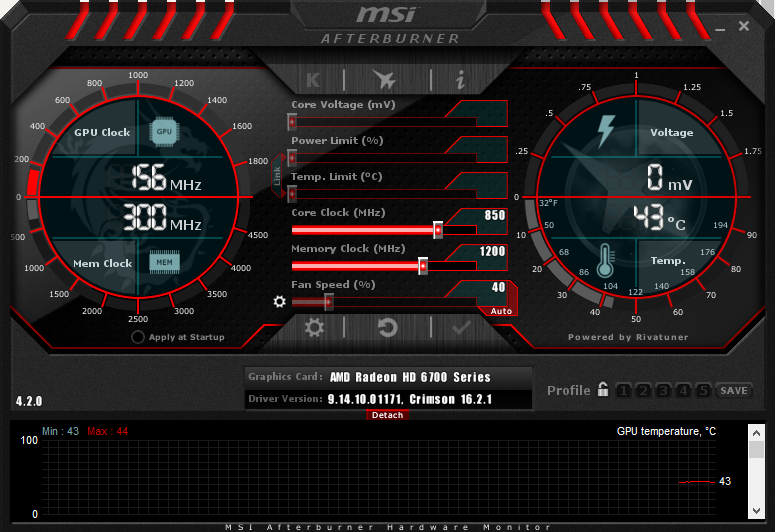Select profile slot 3
This screenshot has width=775, height=532.
pos(663,391)
